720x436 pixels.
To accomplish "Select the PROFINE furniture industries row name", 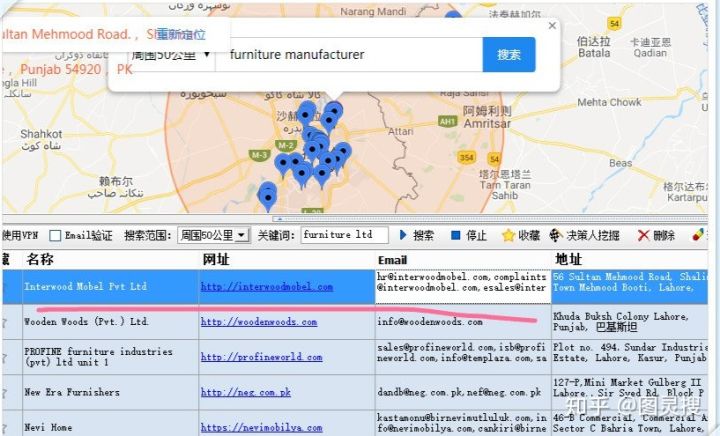I will 98,357.
